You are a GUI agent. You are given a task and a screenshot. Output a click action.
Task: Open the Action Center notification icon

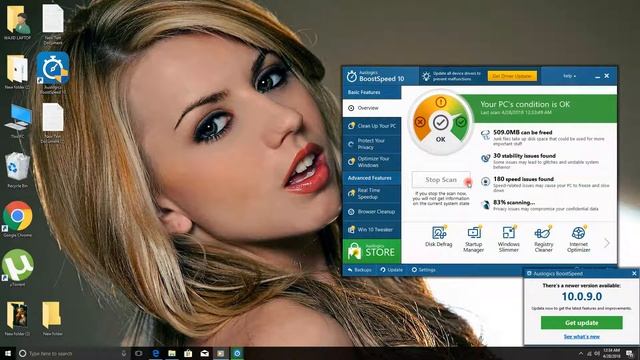click(x=630, y=353)
